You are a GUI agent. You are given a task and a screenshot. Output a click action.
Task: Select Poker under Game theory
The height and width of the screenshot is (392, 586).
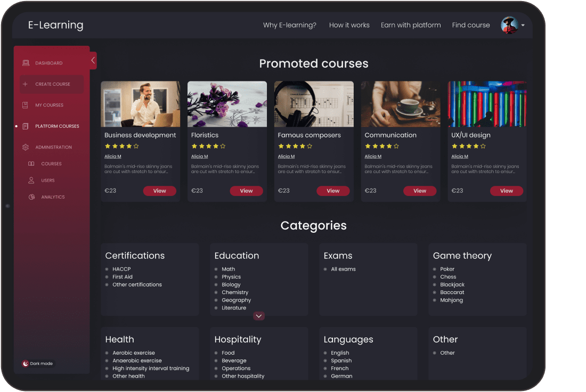coord(447,269)
